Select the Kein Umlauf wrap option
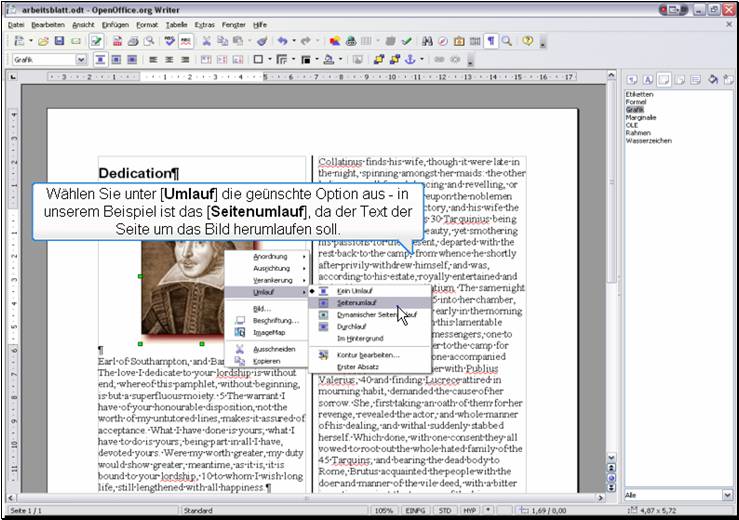The image size is (739, 520). point(353,290)
